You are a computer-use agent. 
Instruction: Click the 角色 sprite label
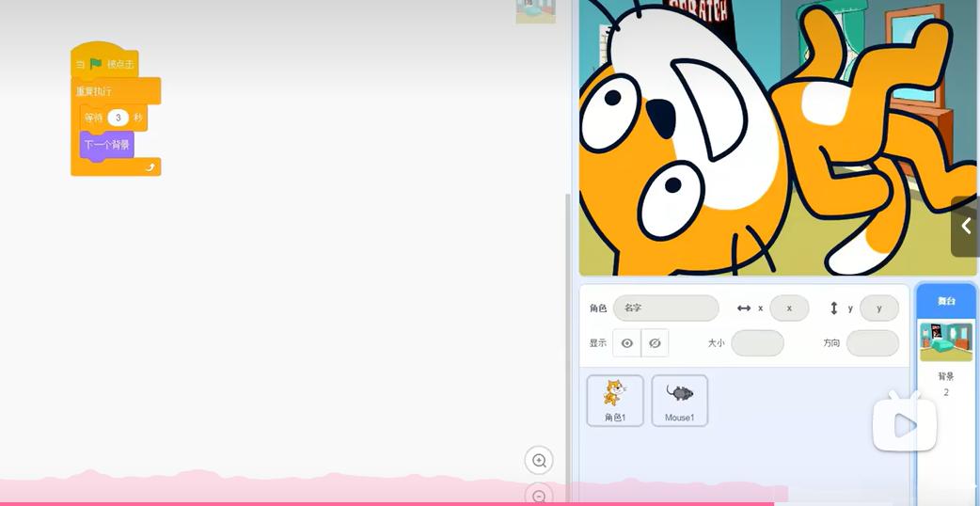(x=597, y=308)
